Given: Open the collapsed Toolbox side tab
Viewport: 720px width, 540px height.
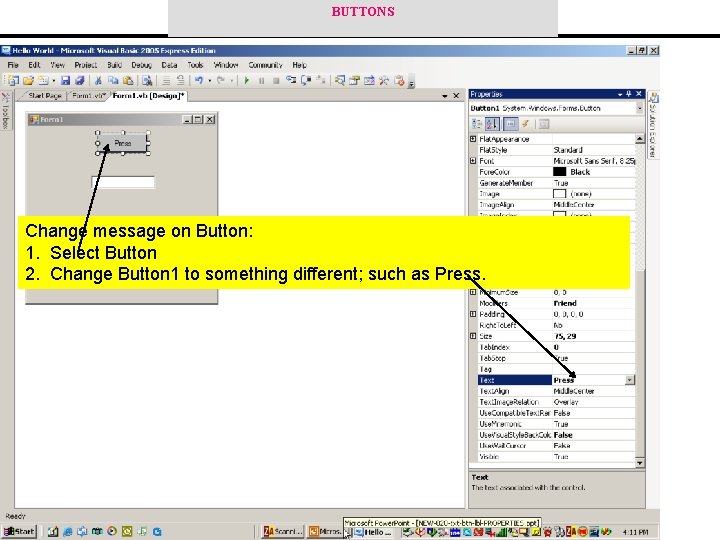Looking at the screenshot, I should [6, 110].
